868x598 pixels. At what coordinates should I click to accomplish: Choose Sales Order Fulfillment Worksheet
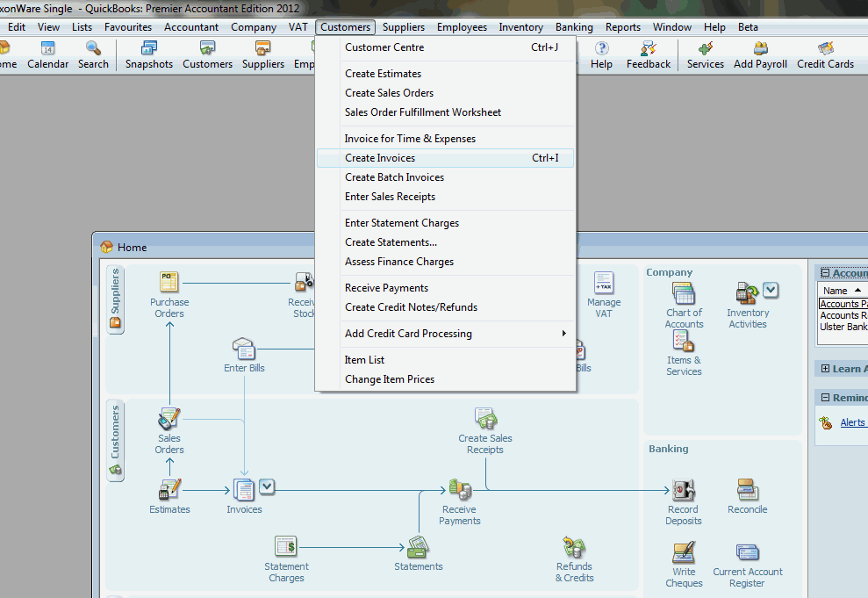[446, 112]
